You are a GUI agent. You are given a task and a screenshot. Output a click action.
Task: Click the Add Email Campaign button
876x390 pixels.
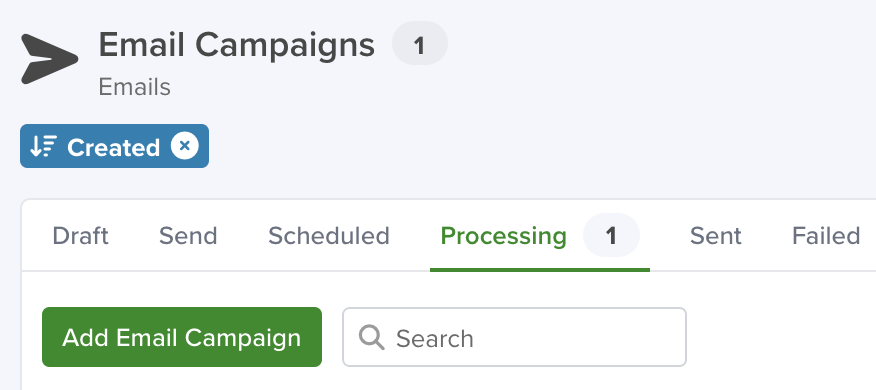182,337
